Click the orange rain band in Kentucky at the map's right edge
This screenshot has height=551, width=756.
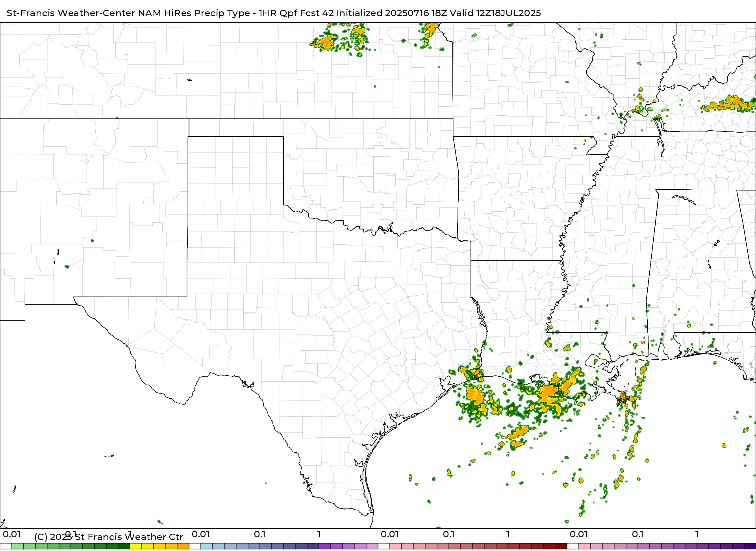(728, 104)
